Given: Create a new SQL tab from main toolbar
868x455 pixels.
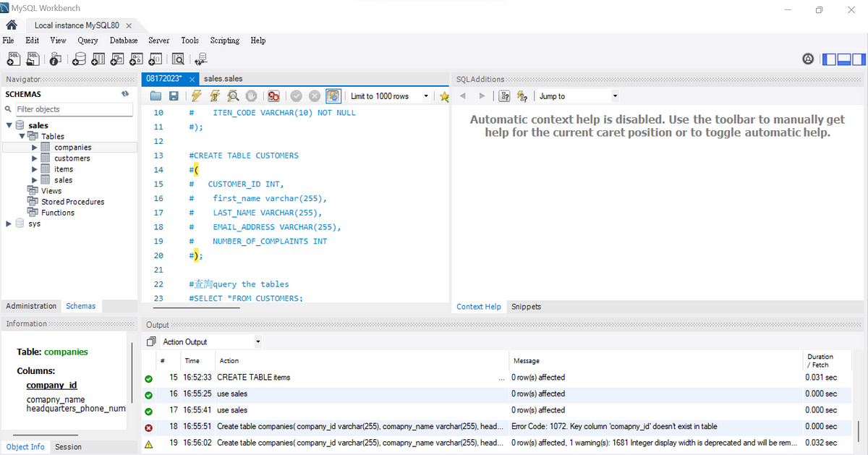Looking at the screenshot, I should pos(14,59).
